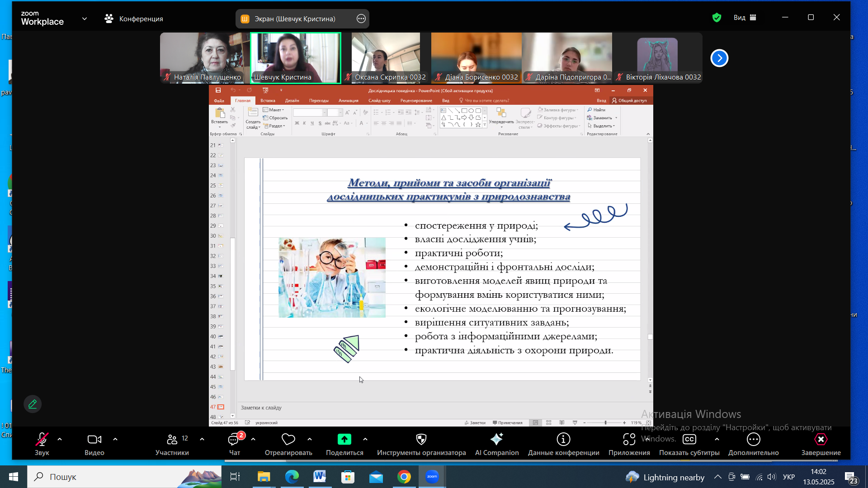Switch to the Слайд-шоу ribbon tab
This screenshot has height=488, width=868.
pyautogui.click(x=379, y=101)
